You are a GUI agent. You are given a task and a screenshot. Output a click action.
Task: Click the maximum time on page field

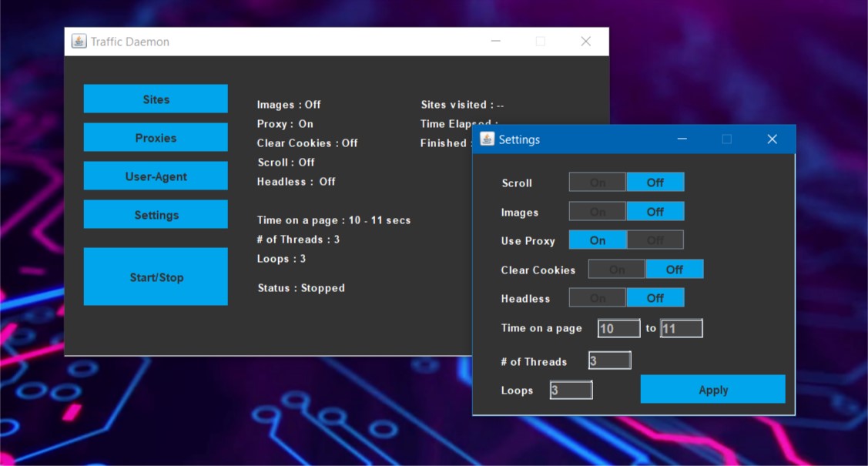tap(681, 329)
